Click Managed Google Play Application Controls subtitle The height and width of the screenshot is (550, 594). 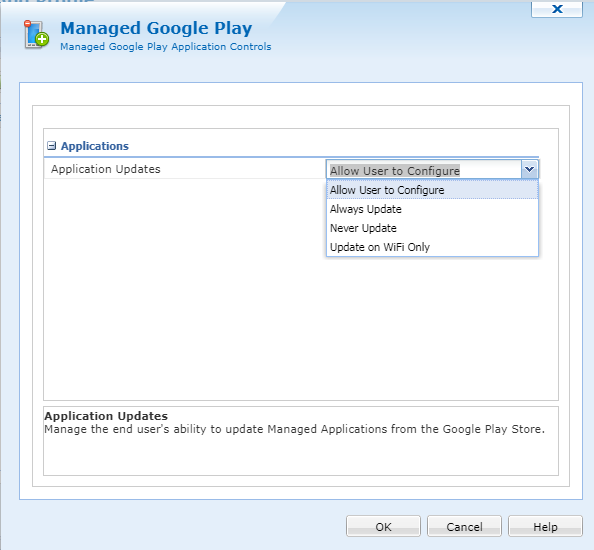[x=166, y=47]
